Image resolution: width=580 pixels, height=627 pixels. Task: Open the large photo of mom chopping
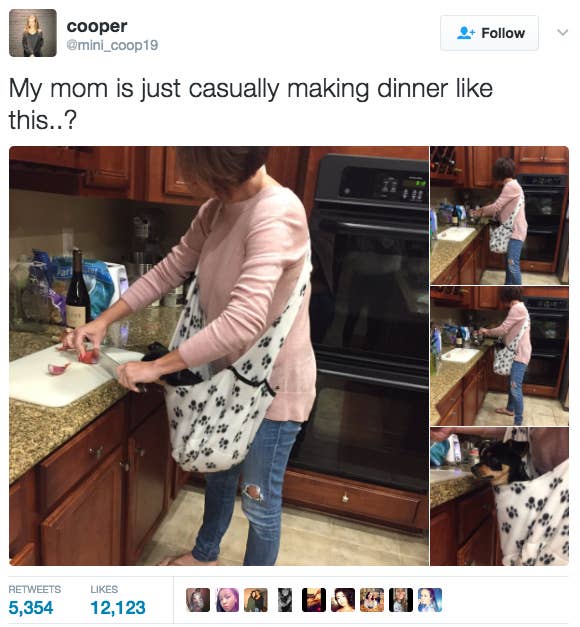click(219, 355)
